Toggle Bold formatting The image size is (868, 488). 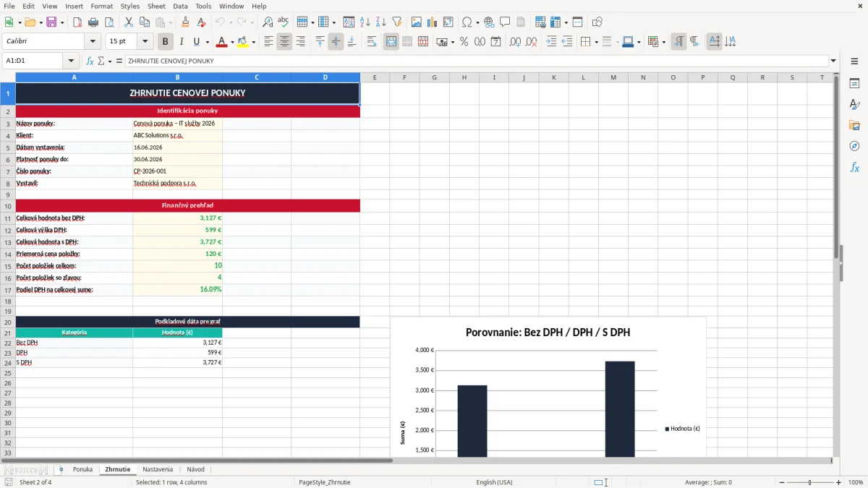166,42
